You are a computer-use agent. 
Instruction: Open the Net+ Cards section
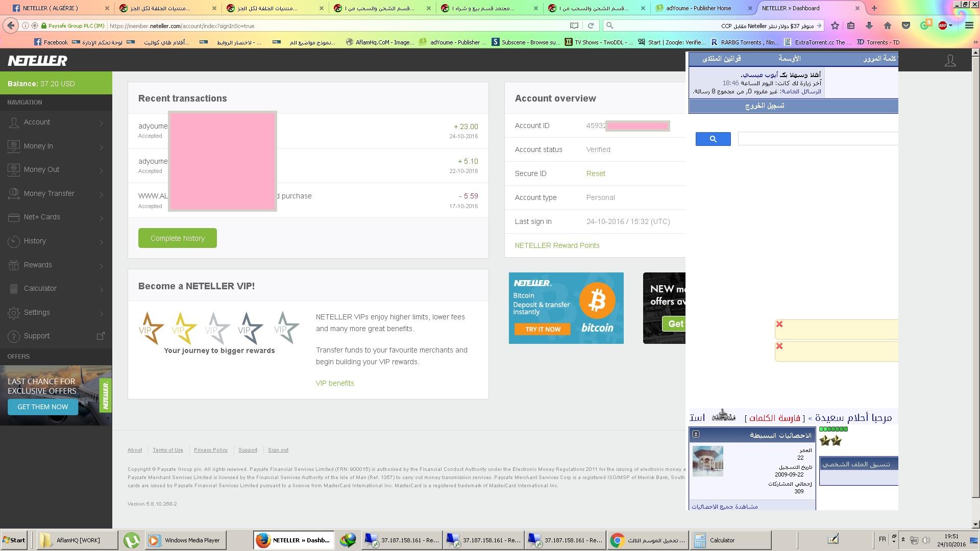click(x=56, y=217)
